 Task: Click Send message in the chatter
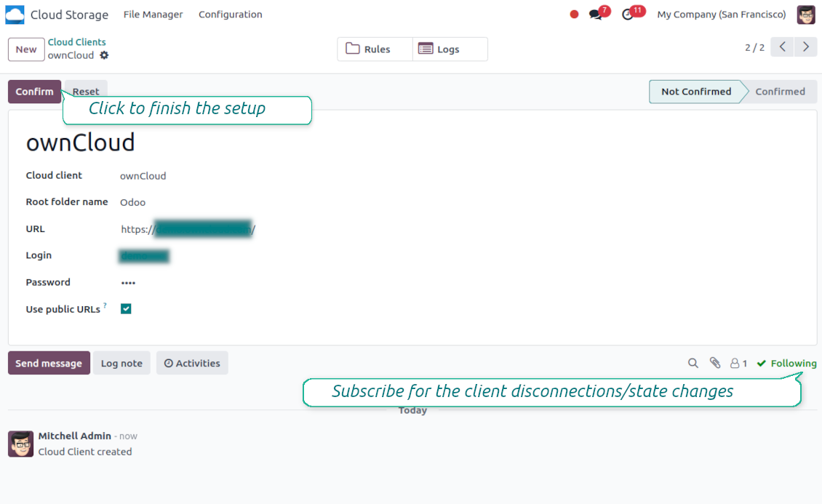49,363
